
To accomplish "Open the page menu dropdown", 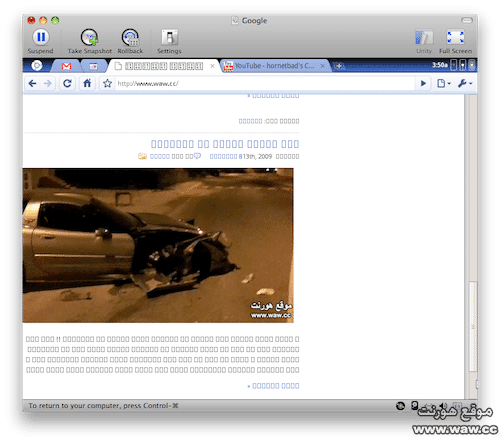I will 444,83.
